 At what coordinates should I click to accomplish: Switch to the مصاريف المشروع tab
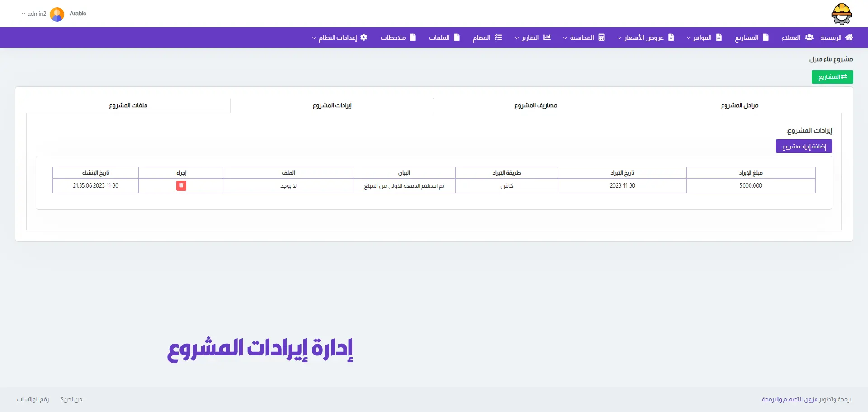click(x=535, y=105)
